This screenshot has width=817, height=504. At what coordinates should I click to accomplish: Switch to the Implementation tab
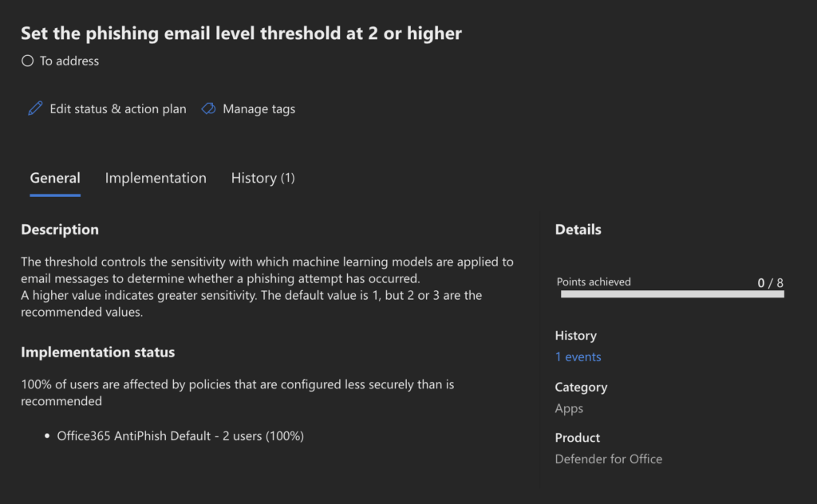coord(156,178)
